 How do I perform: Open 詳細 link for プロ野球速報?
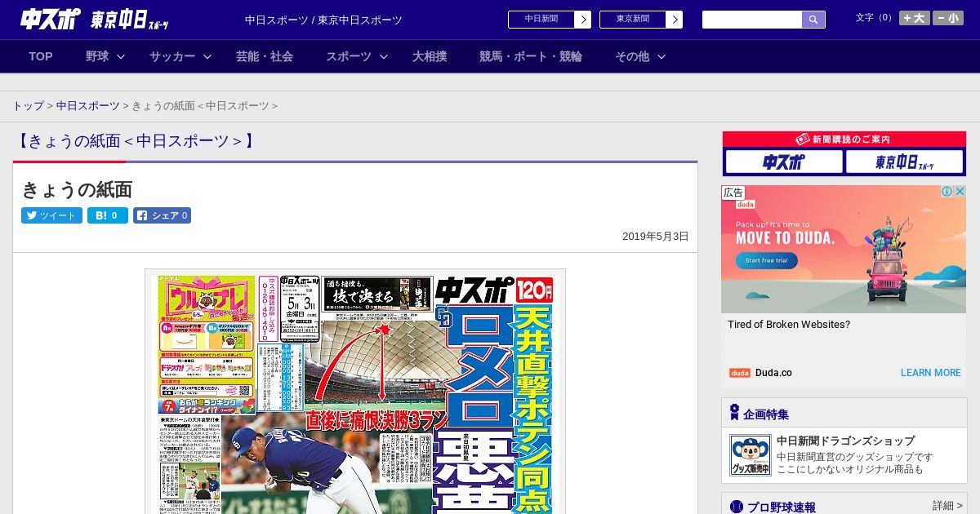coord(947,506)
